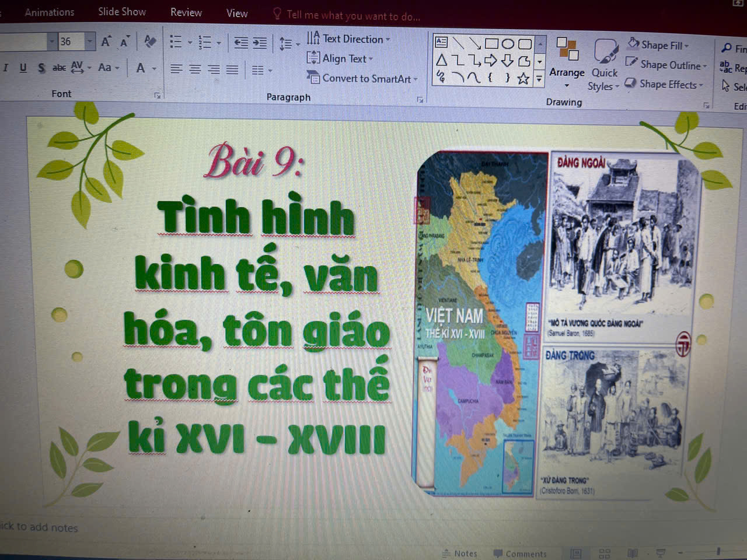Click the Notes button in status bar
The width and height of the screenshot is (747, 560).
pos(460,553)
